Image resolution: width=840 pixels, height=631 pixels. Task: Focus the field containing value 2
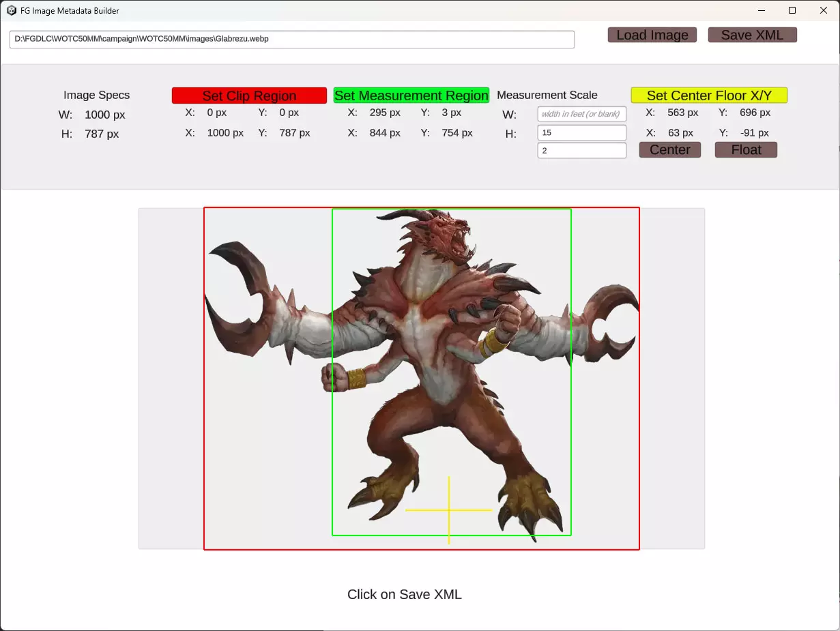[x=582, y=150]
